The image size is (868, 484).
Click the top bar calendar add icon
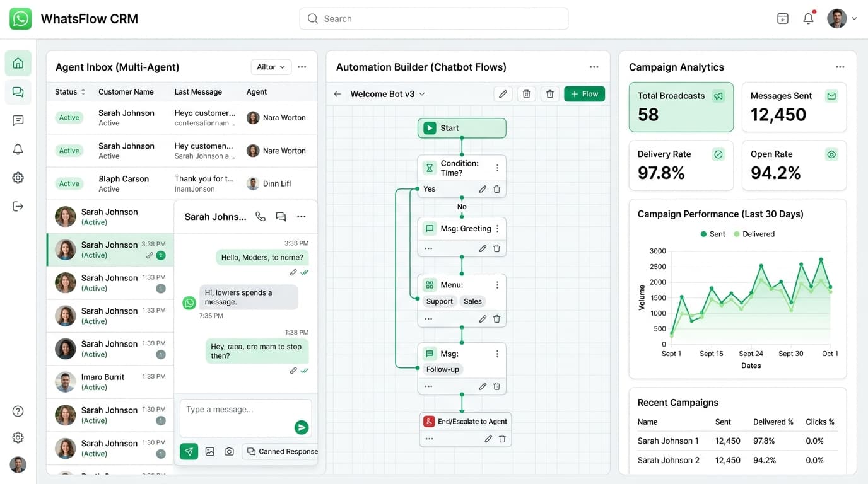coord(783,19)
